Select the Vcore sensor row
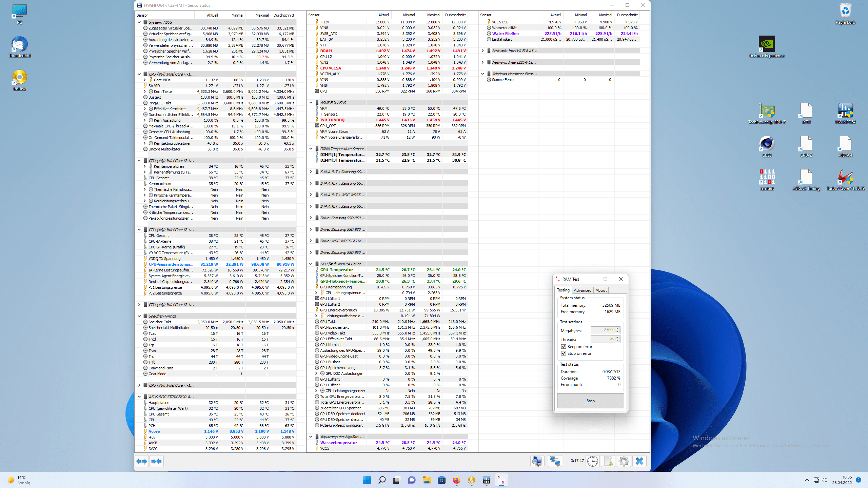 [x=216, y=431]
